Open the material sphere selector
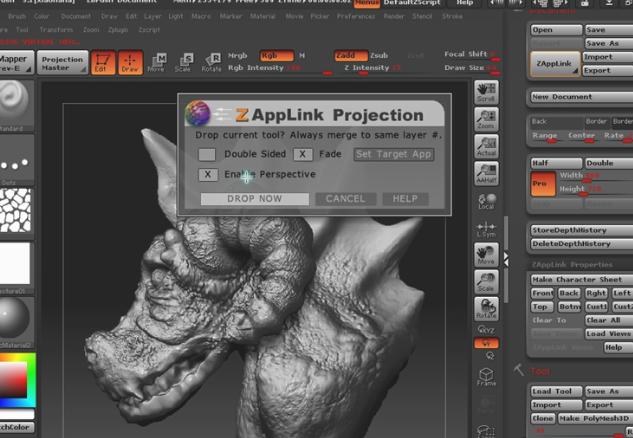 14,321
